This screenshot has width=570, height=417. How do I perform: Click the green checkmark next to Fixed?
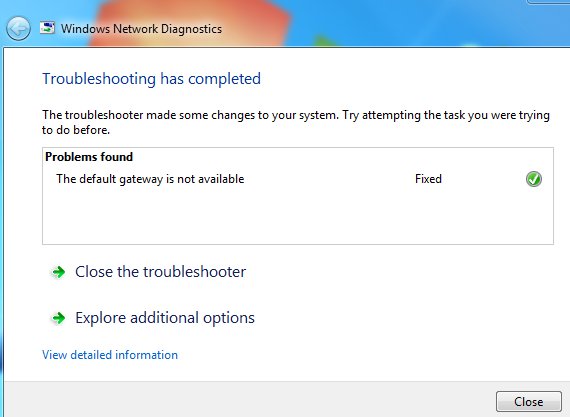coord(534,179)
